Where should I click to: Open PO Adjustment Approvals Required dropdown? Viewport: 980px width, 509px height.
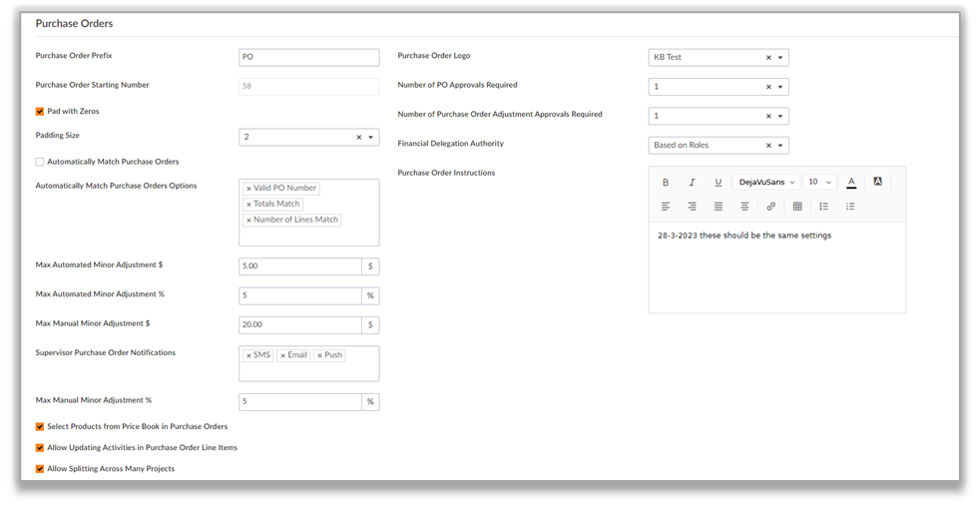tap(780, 117)
